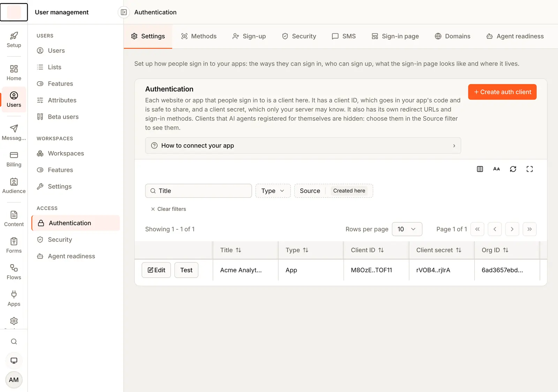The width and height of the screenshot is (558, 392).
Task: Open Workspaces in the sidebar
Action: click(x=76, y=153)
